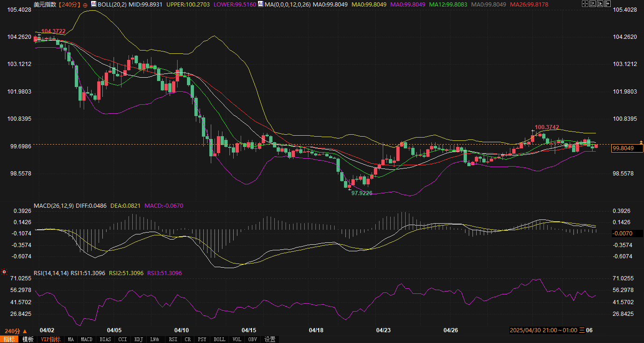Click the RSI(14,14,14) indicator label
The height and width of the screenshot is (343, 644).
coord(51,273)
